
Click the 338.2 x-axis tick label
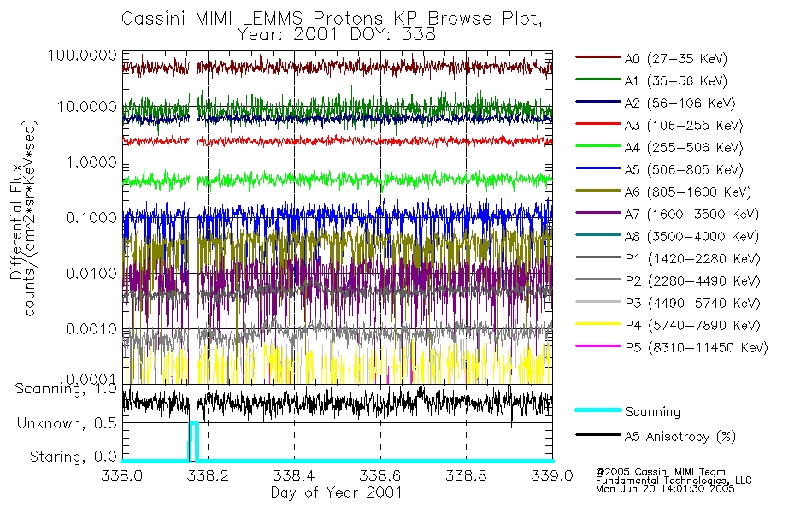click(x=208, y=475)
